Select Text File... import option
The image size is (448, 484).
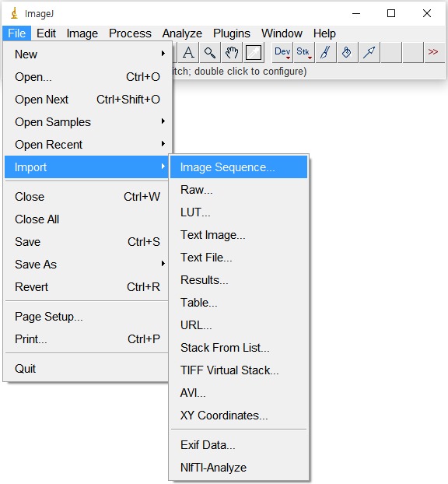(x=239, y=258)
